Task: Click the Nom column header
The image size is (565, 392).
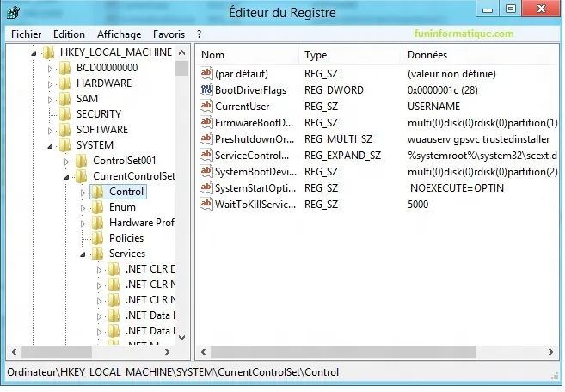Action: coord(247,55)
